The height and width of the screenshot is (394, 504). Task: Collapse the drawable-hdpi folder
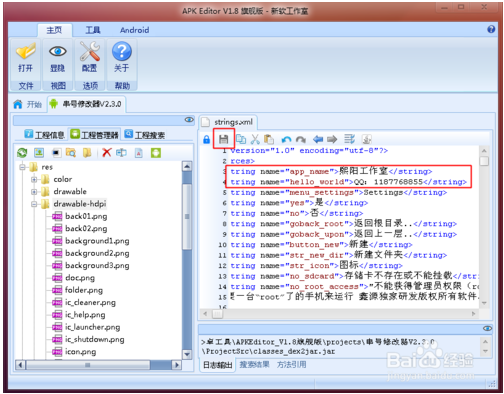pos(34,204)
